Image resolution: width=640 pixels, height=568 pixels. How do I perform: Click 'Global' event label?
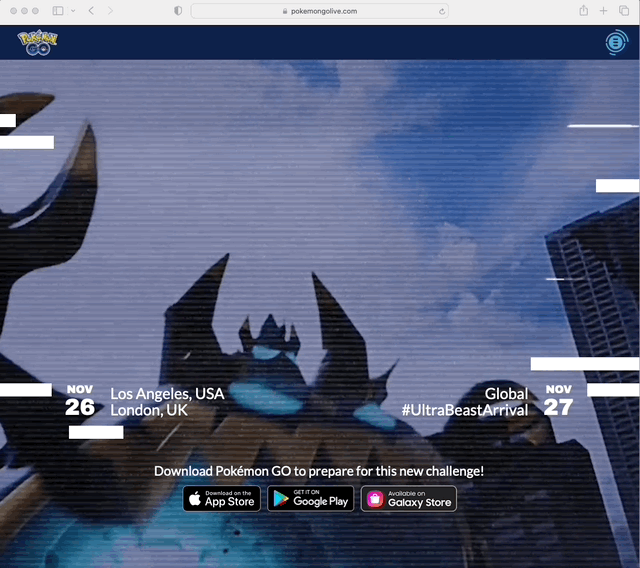506,394
